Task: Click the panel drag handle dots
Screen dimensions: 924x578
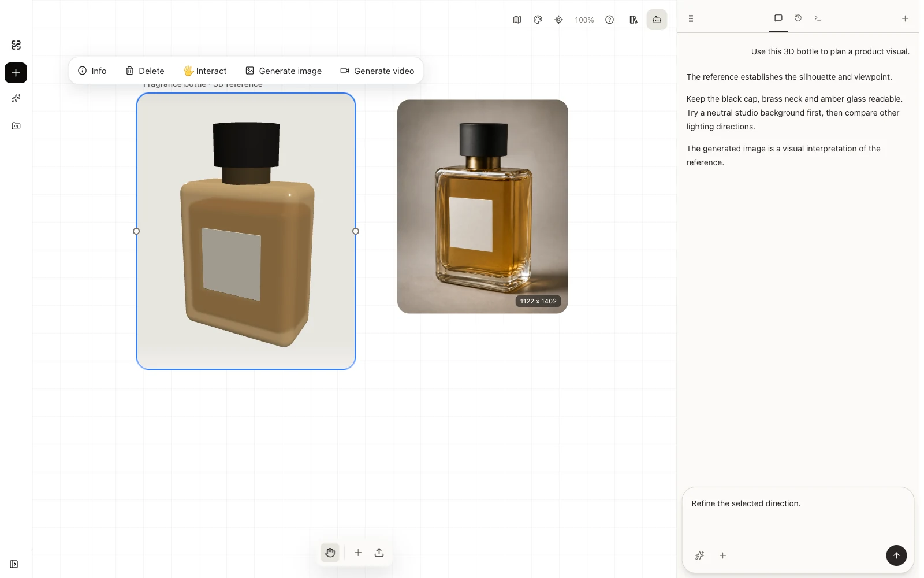Action: point(691,18)
